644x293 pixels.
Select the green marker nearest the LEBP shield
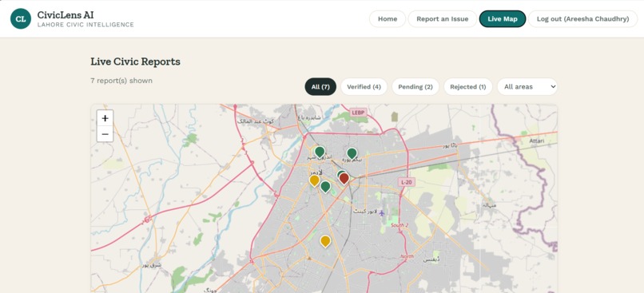coord(352,154)
